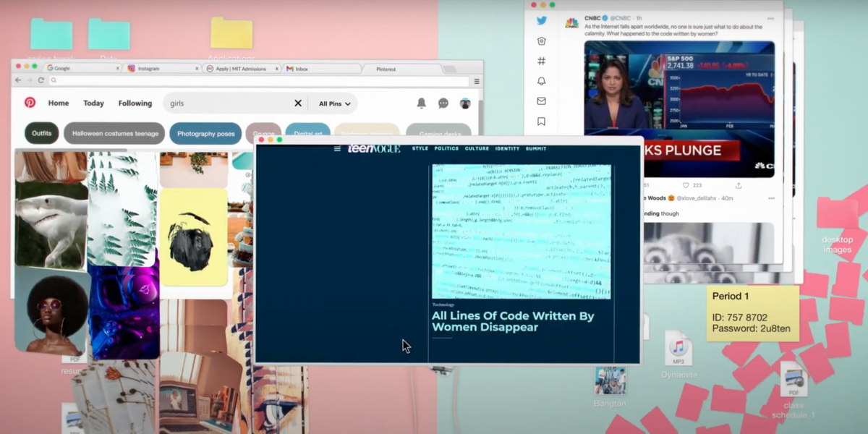
Task: Go to Pinterest Home
Action: 59,103
